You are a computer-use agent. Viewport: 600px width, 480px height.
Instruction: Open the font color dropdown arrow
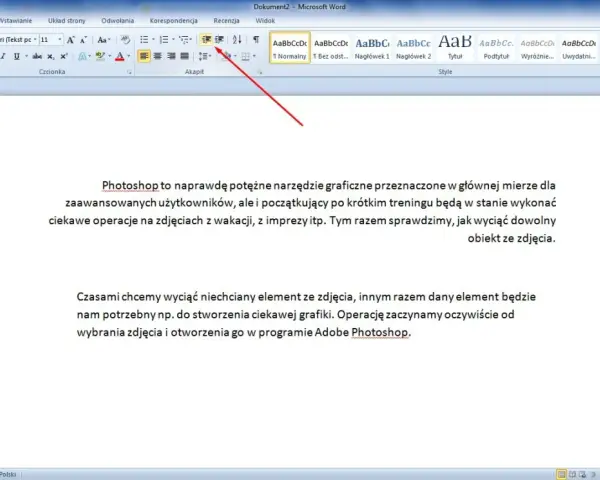tap(129, 57)
